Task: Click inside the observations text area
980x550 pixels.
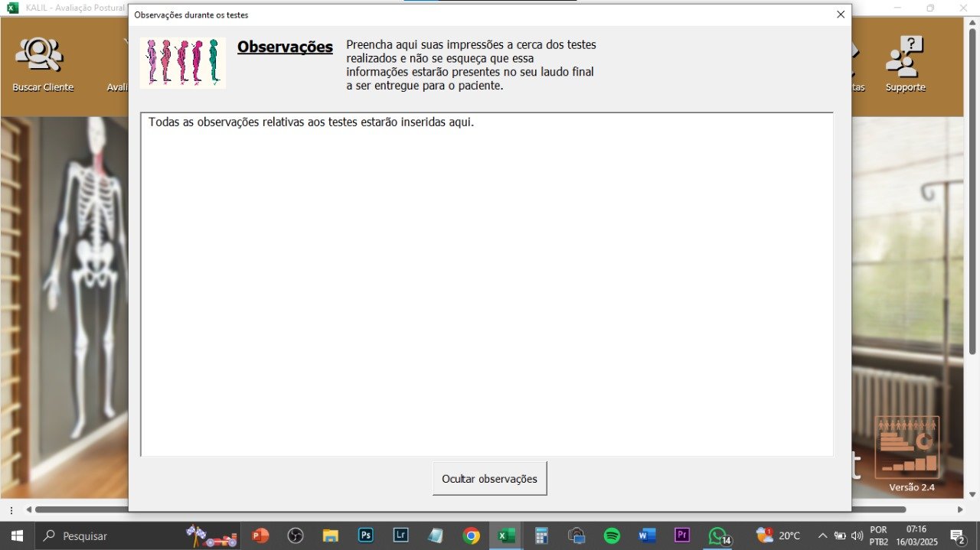Action: pos(487,285)
